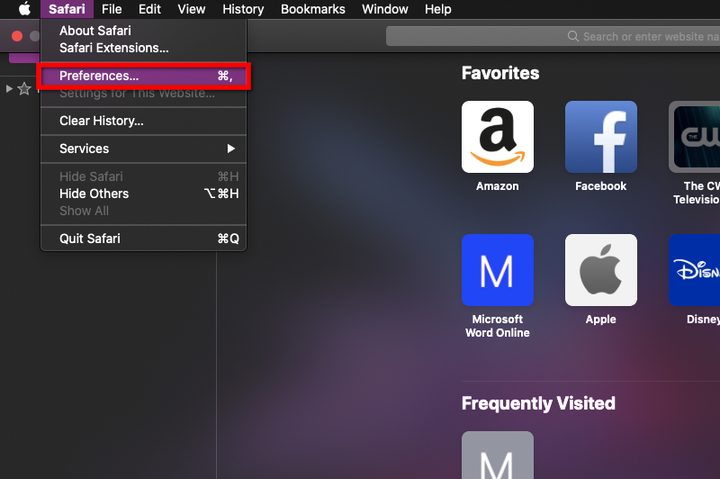Click the Favorites heading
The image size is (720, 479).
pos(500,73)
